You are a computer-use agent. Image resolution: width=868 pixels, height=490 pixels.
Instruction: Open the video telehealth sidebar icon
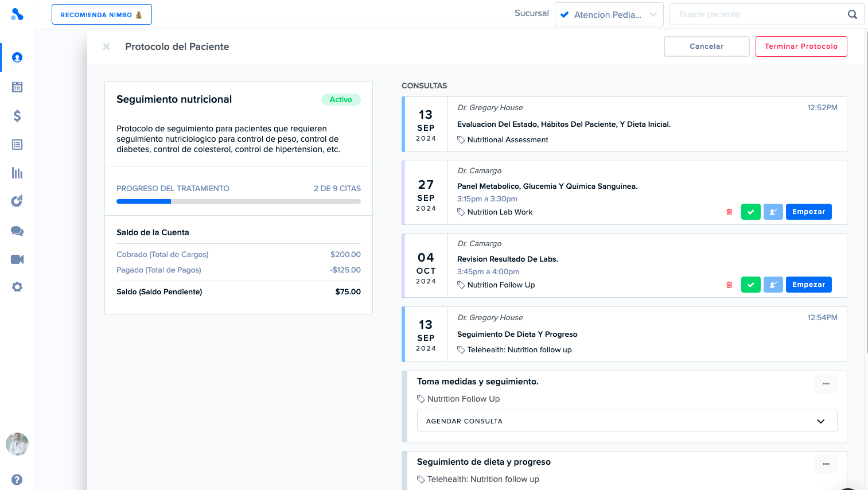point(17,259)
